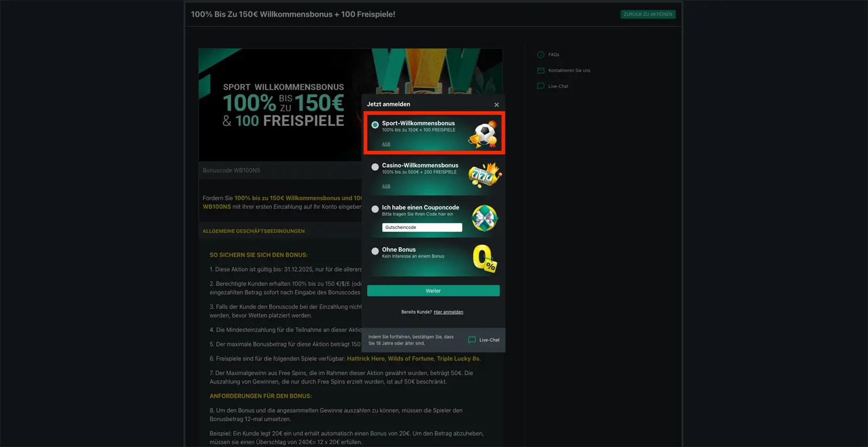Select the Sport-Willkommensbonus radio button
The width and height of the screenshot is (868, 447).
pyautogui.click(x=375, y=125)
